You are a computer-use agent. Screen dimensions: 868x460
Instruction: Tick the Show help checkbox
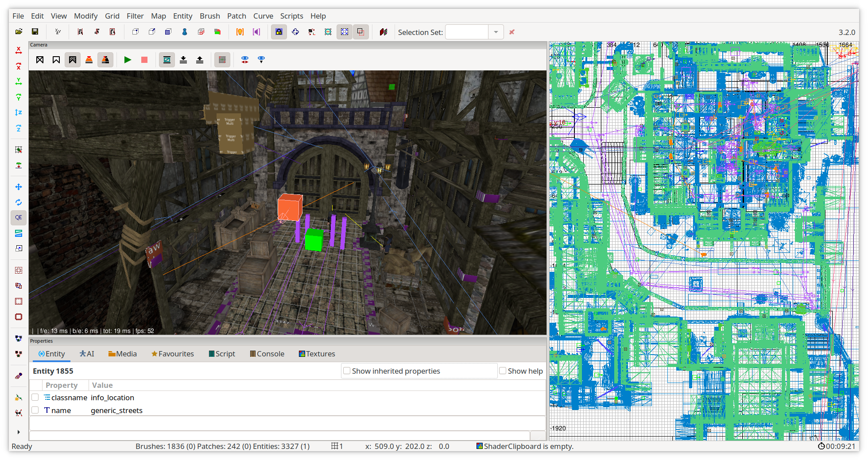pos(503,371)
